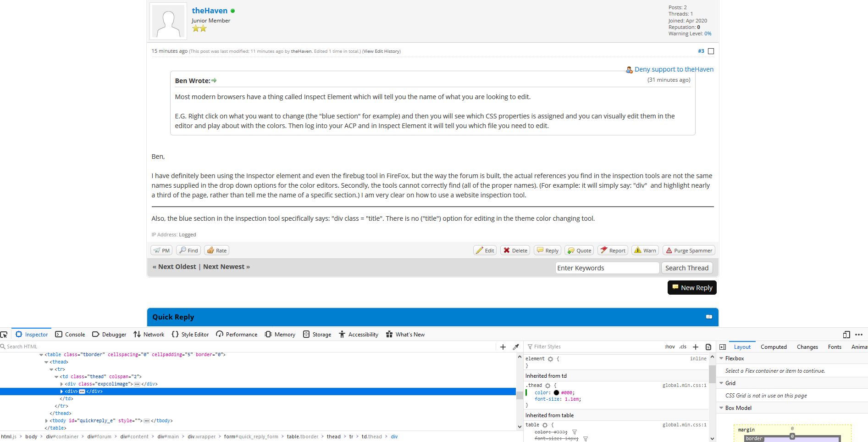Open the responsive design mode icon

click(x=846, y=335)
